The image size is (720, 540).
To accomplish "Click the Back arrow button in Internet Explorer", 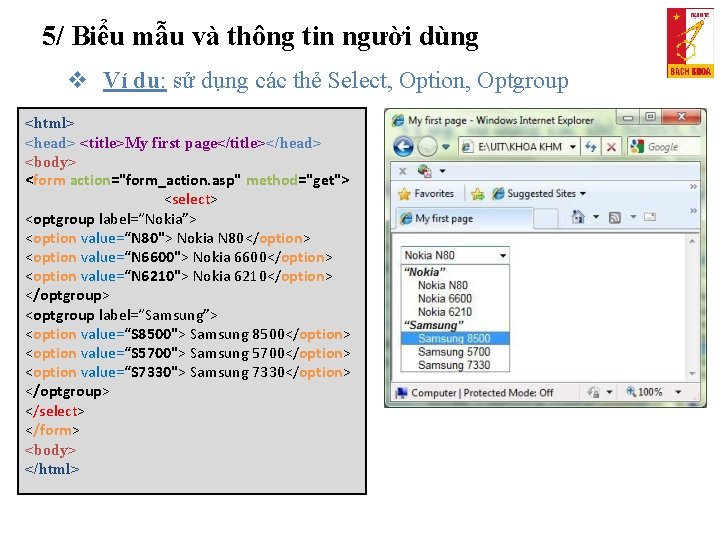I will click(x=404, y=146).
